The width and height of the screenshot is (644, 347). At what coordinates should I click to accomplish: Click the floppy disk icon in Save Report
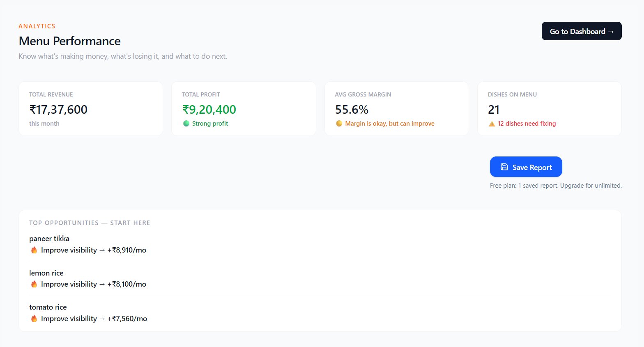click(x=504, y=167)
